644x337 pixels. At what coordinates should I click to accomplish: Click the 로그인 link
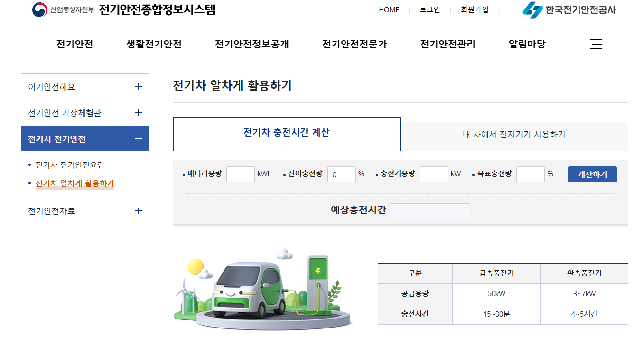point(429,9)
